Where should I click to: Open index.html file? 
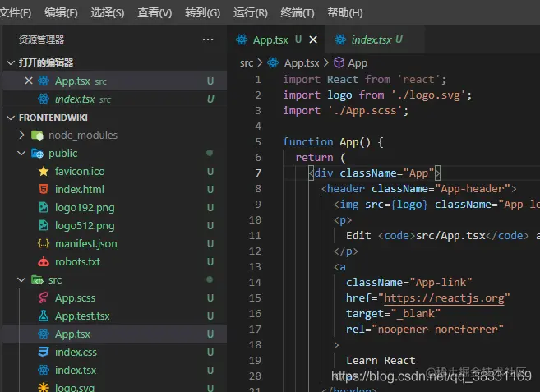point(80,190)
